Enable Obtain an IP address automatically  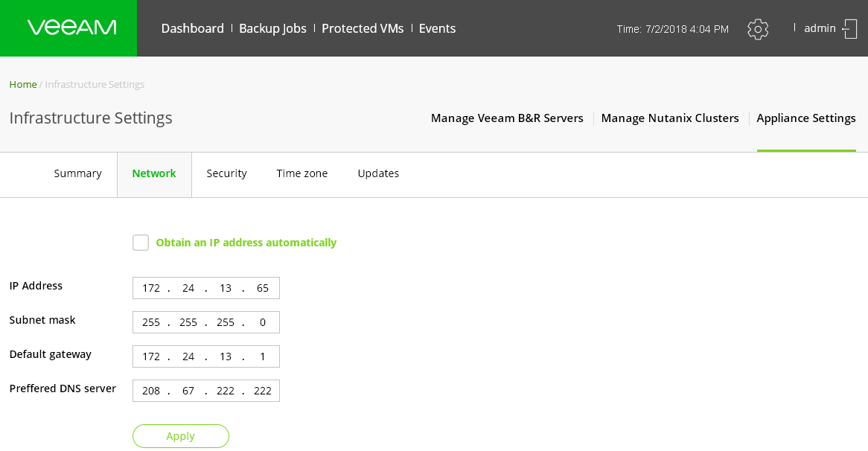coord(141,243)
